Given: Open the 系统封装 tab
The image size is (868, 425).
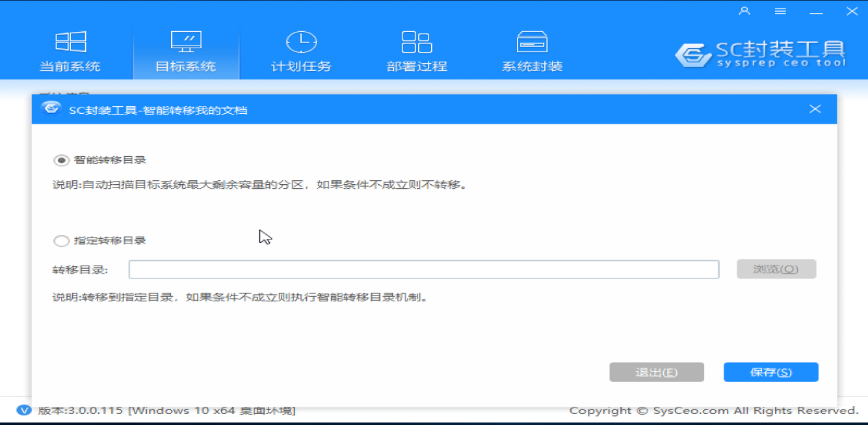Looking at the screenshot, I should point(532,52).
